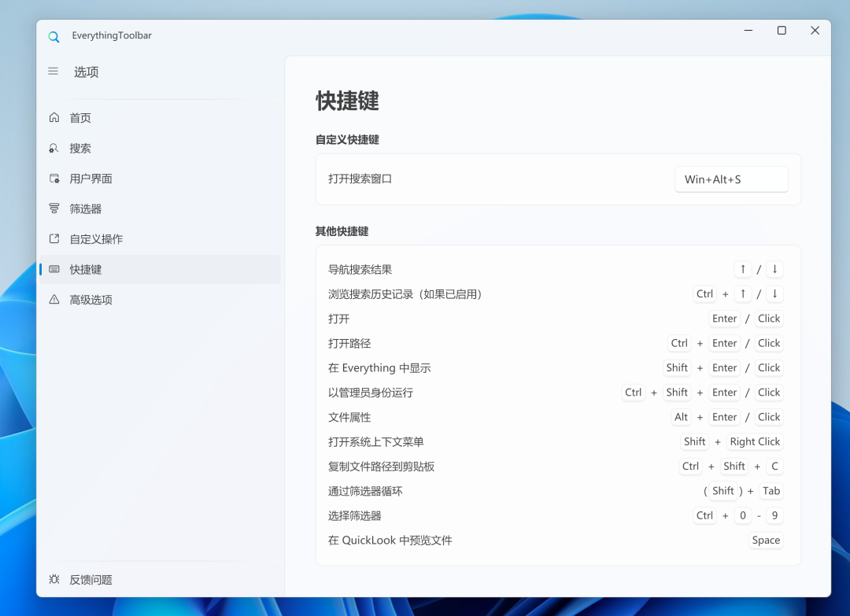
Task: Switch to the 筛选器 page
Action: (160, 208)
